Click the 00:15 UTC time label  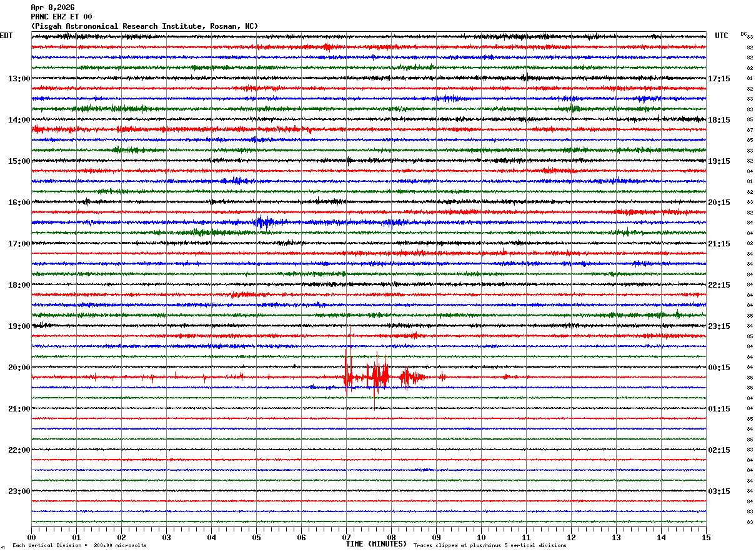[719, 368]
